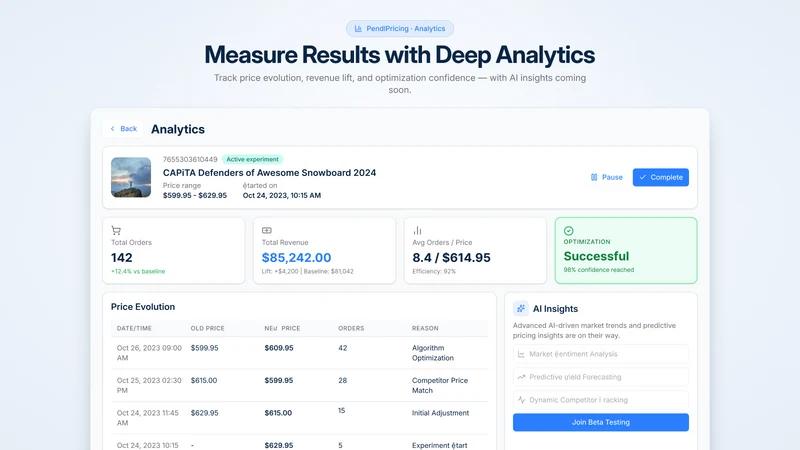Click the Price Evolution heading

[x=143, y=307]
